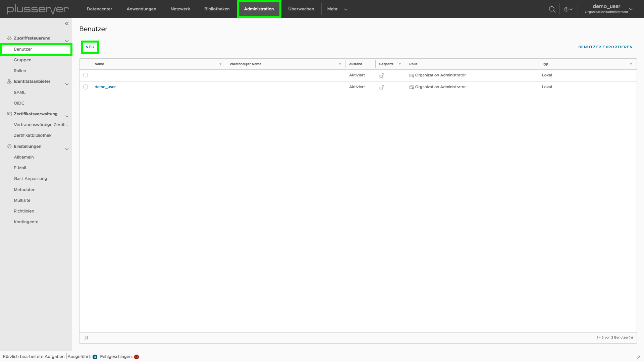This screenshot has height=362, width=644.
Task: Click the Gesperrt lock icon for first user
Action: (382, 75)
